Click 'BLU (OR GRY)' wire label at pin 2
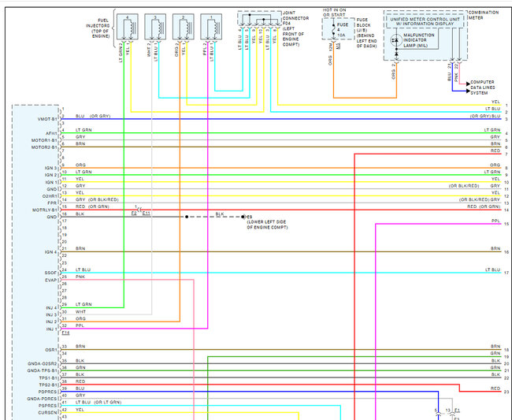The image size is (512, 420). [93, 117]
